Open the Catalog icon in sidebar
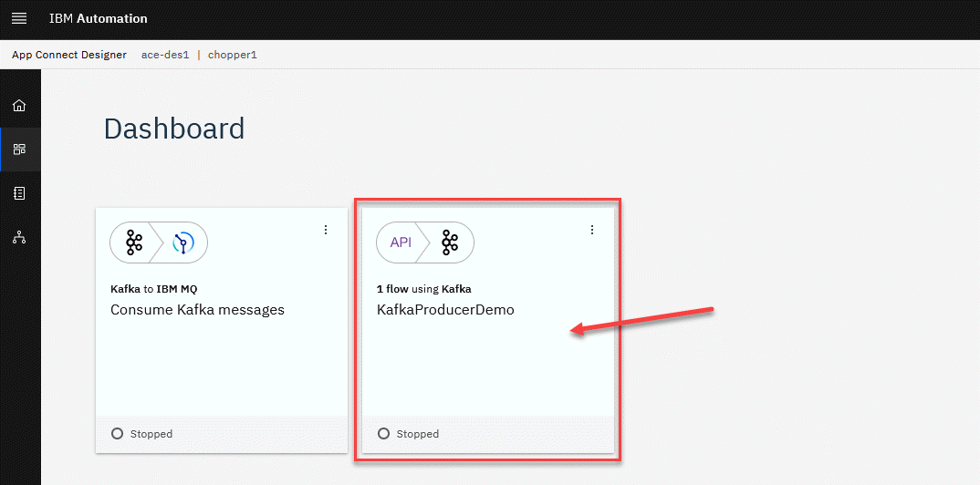This screenshot has width=980, height=485. coord(19,193)
